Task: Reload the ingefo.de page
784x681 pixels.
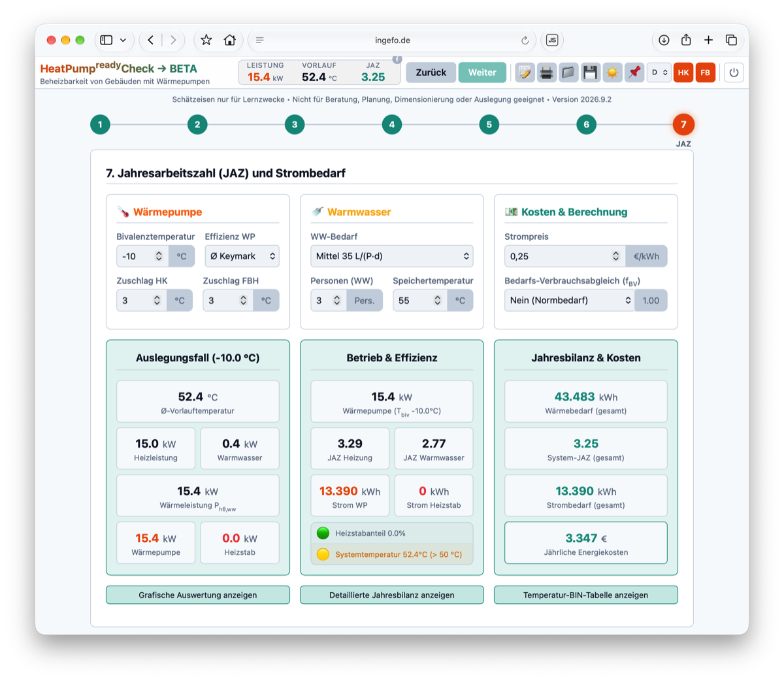Action: 525,41
